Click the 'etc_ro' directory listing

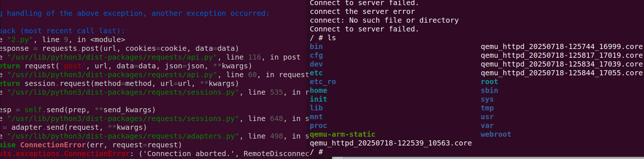coord(323,82)
